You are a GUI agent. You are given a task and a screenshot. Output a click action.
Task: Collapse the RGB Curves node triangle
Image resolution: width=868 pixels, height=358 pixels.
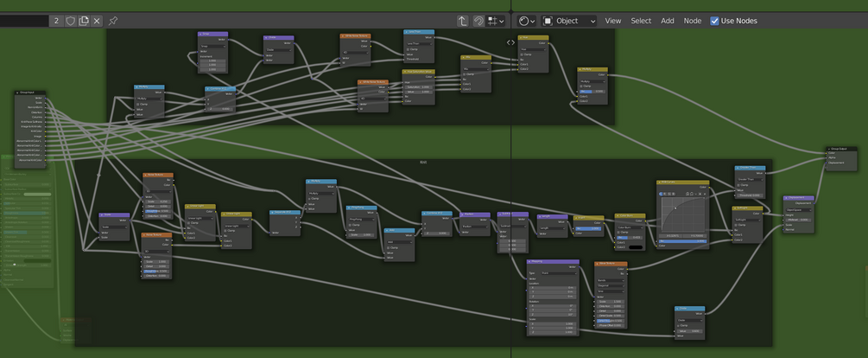659,182
